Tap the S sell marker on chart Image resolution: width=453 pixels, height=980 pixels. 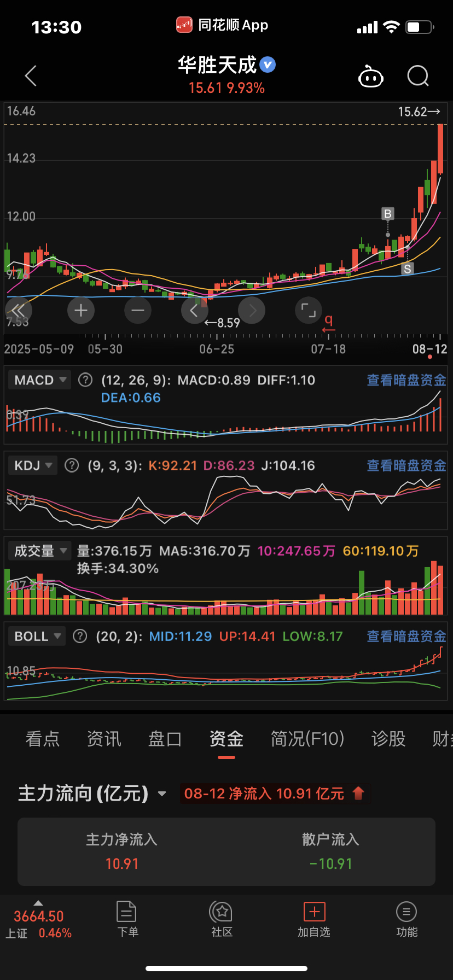click(407, 269)
